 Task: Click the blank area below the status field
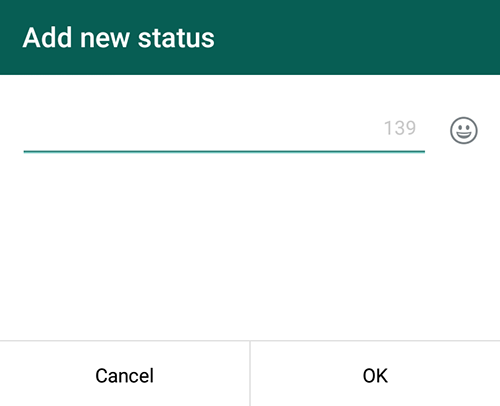pos(250,247)
